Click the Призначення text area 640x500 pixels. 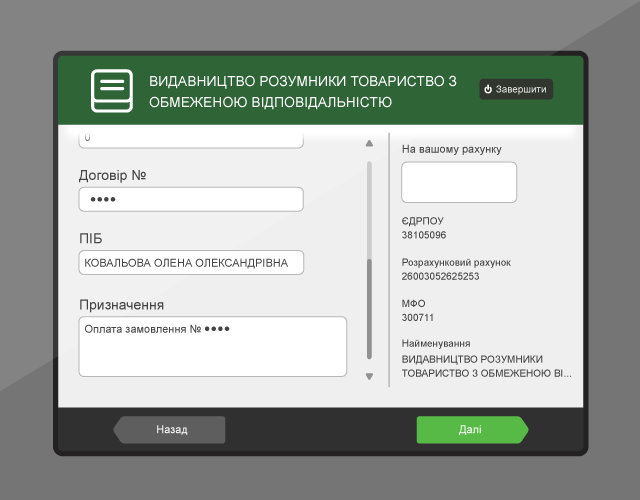coord(213,346)
